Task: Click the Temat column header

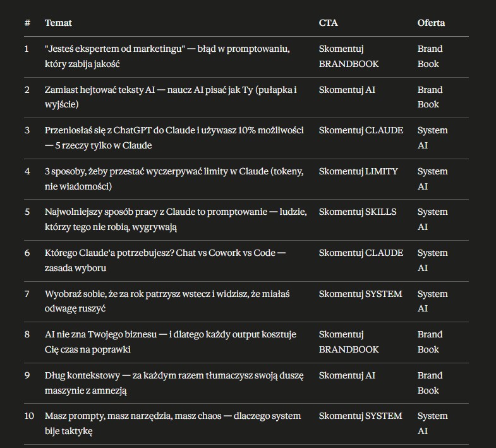Action: point(58,23)
